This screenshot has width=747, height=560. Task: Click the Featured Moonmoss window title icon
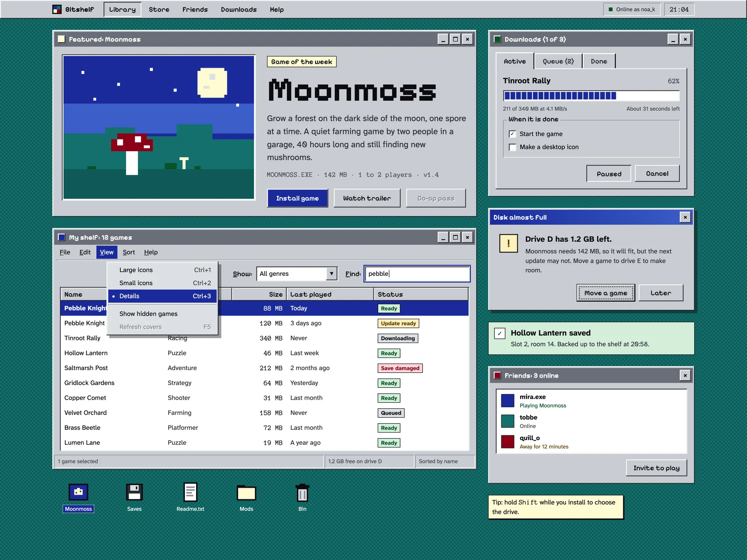61,39
